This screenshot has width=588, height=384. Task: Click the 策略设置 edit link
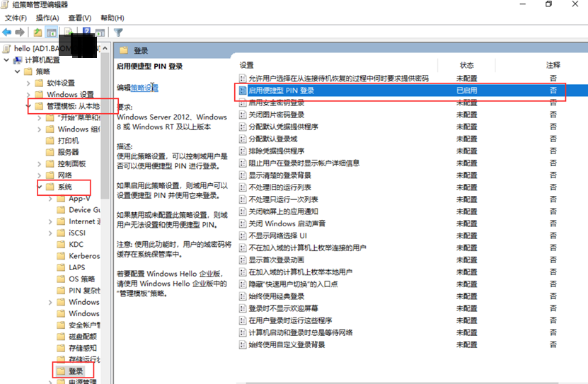click(x=144, y=88)
